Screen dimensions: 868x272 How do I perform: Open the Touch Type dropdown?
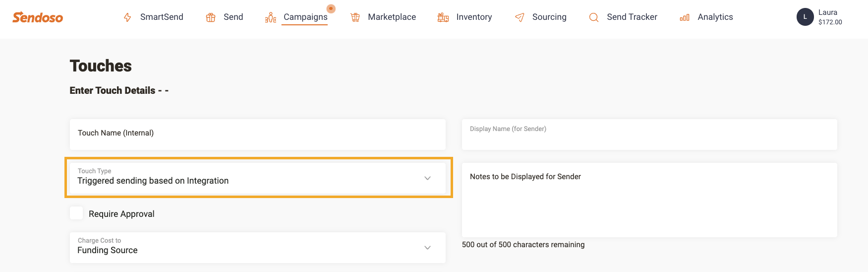tap(258, 178)
